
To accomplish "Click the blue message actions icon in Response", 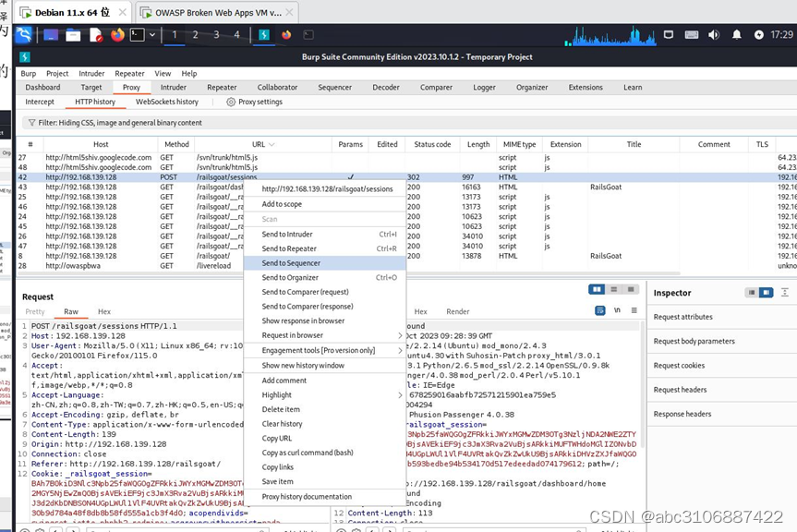I will [600, 310].
